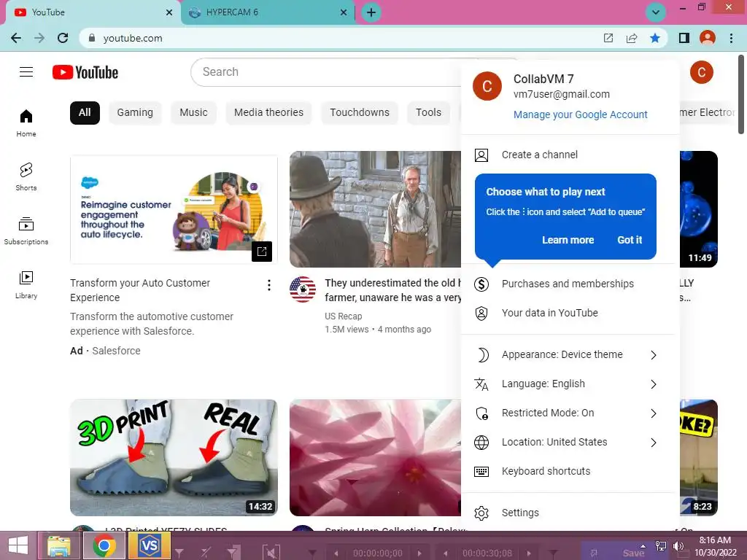
Task: Open the Salesforce ad external link icon
Action: 262,252
